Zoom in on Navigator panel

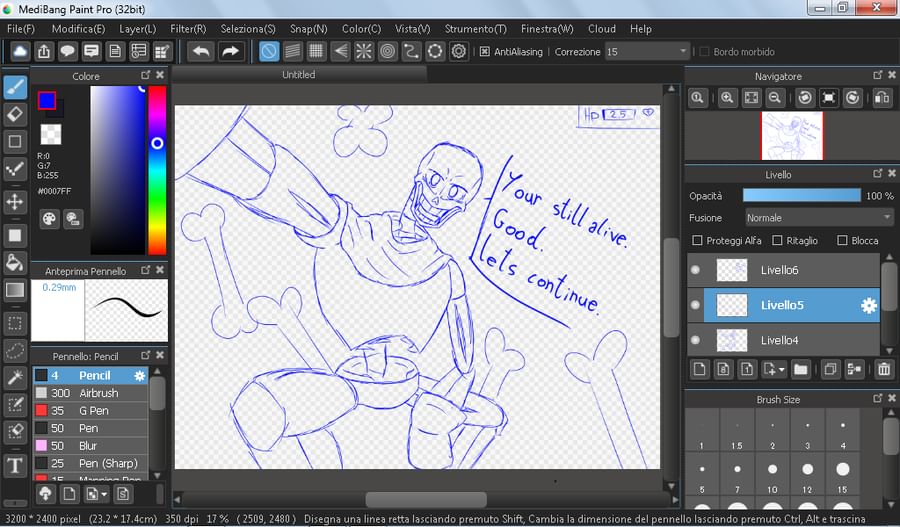[x=727, y=98]
